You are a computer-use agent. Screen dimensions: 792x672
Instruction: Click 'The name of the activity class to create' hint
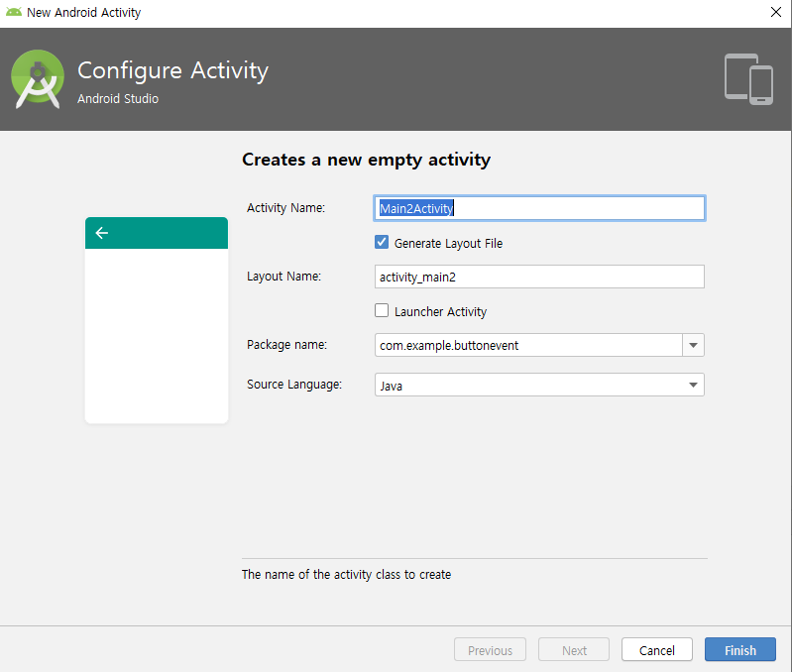[347, 575]
